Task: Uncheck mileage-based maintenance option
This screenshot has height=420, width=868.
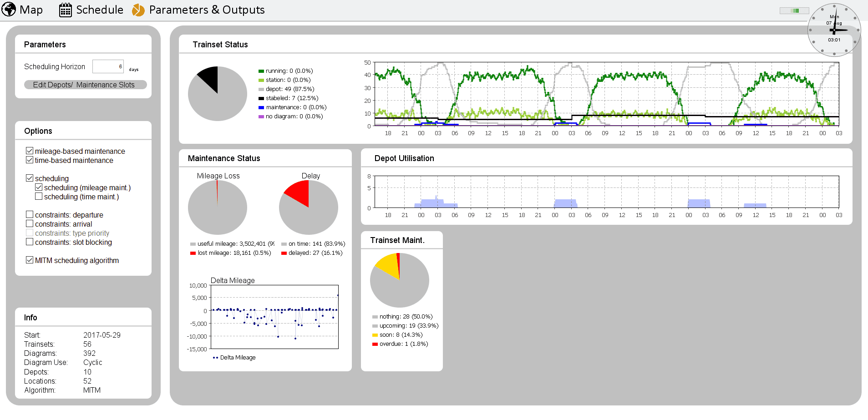Action: (x=30, y=151)
